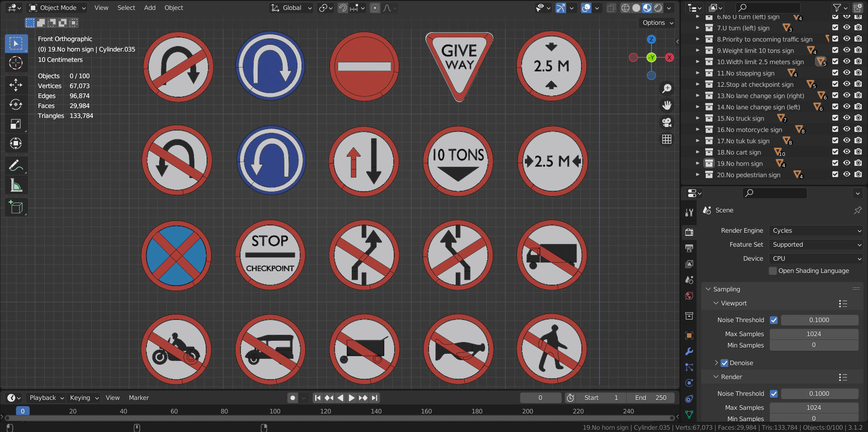Select the Add Cube tool
The width and height of the screenshot is (868, 432).
coord(16,207)
